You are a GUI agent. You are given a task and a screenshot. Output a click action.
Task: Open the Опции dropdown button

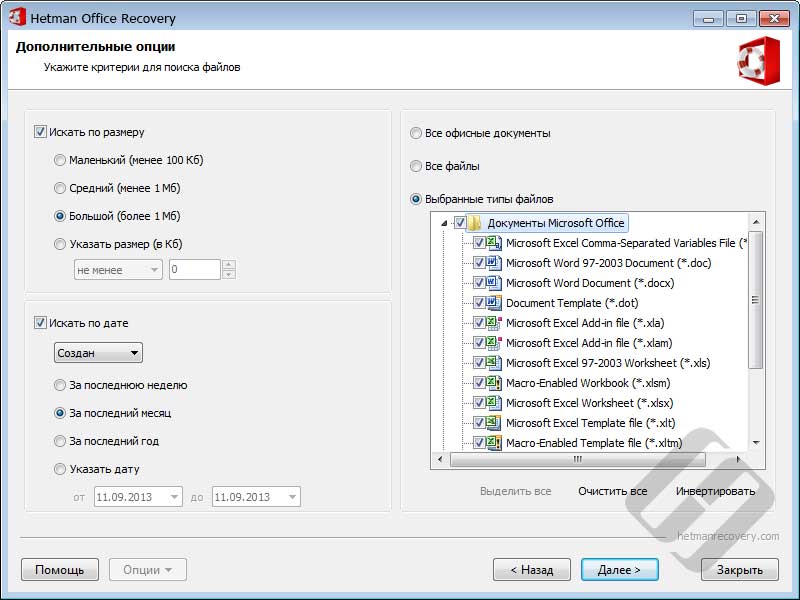point(147,569)
